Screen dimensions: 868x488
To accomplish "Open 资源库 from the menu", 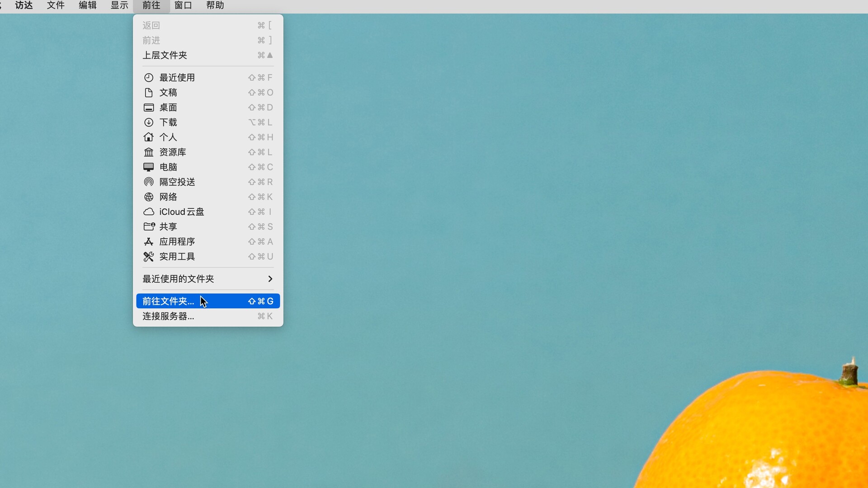I will pos(208,152).
